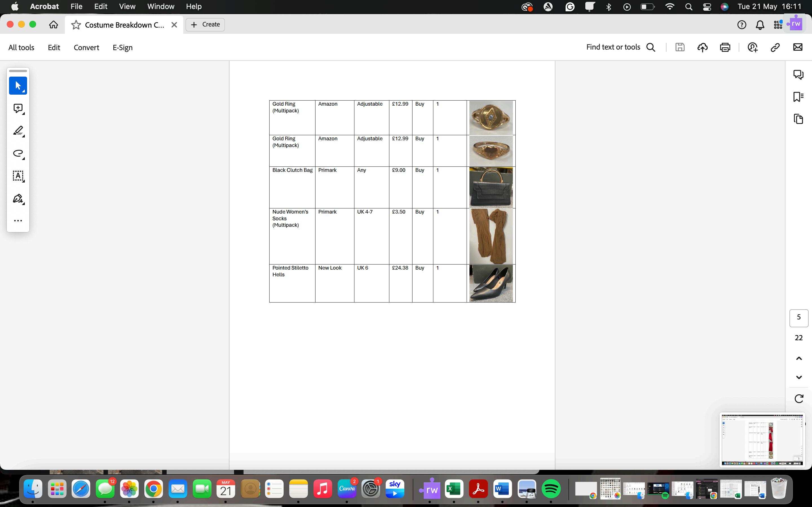Open the comments panel icon
This screenshot has width=812, height=507.
click(798, 74)
